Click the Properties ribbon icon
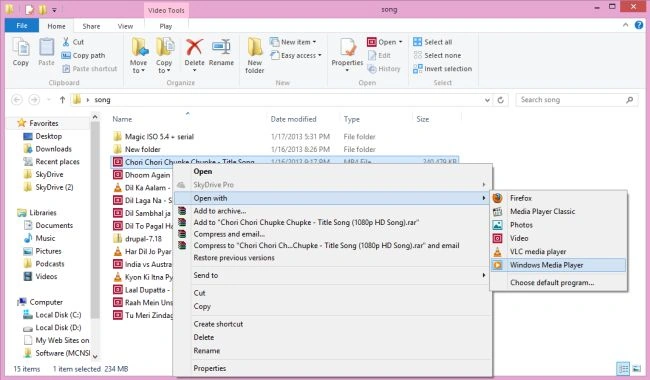 [x=347, y=48]
